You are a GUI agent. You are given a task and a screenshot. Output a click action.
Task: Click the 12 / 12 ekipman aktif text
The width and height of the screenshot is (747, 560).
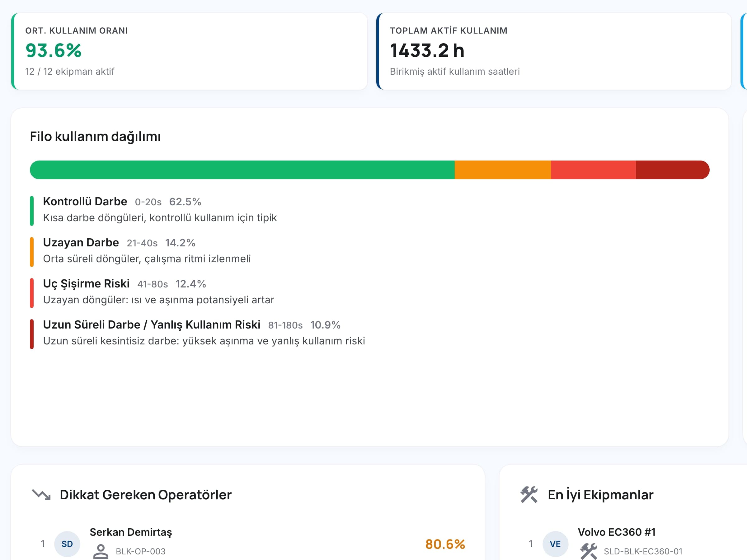coord(70,72)
